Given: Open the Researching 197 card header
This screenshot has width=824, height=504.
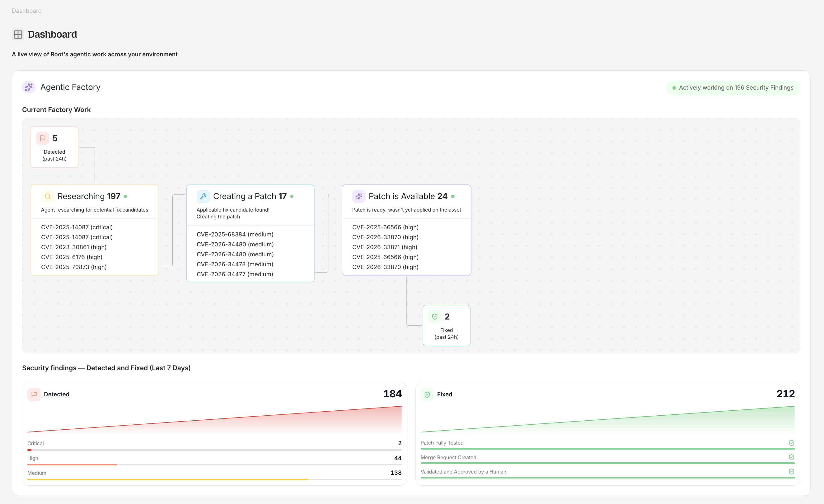Looking at the screenshot, I should tap(95, 201).
